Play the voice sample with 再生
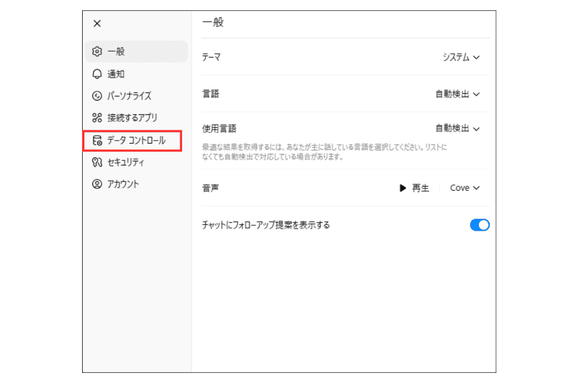Screen dimensions: 588x386 pyautogui.click(x=414, y=188)
